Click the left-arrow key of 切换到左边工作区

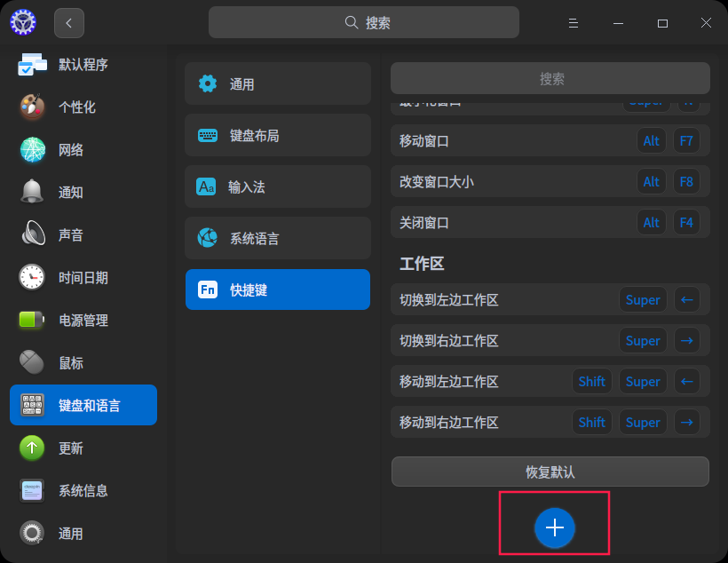pyautogui.click(x=686, y=299)
